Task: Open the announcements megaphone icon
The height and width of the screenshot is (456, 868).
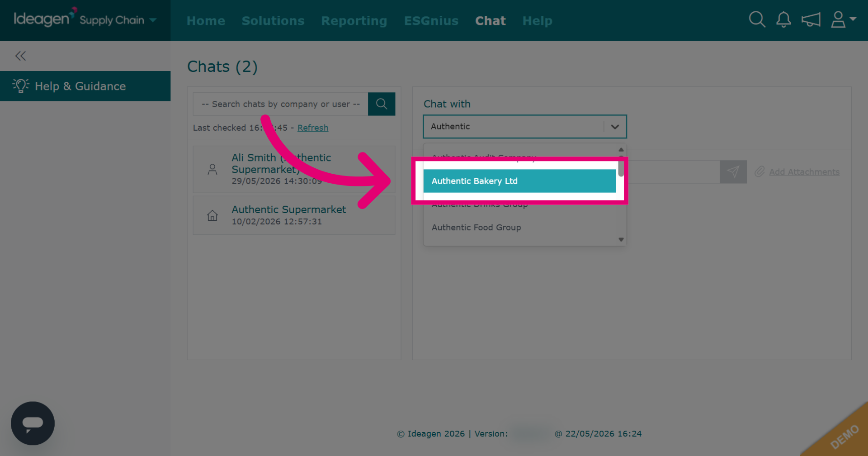Action: pos(811,20)
